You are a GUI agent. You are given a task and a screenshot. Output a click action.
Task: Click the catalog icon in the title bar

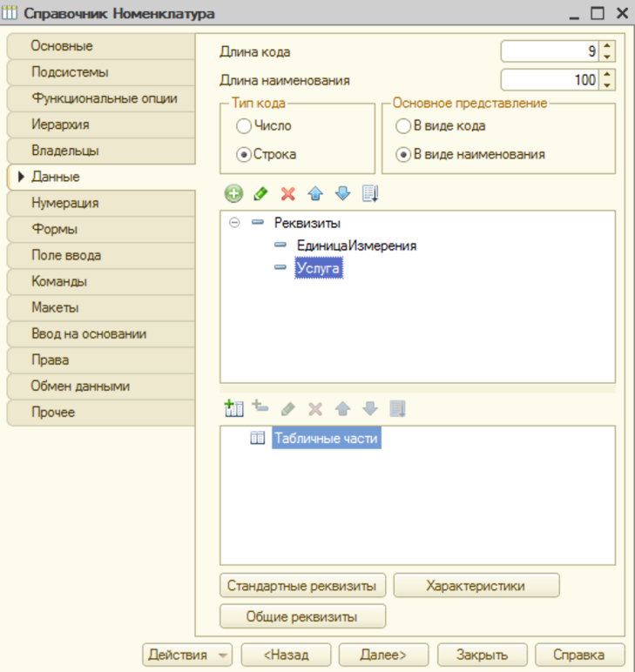(x=10, y=13)
